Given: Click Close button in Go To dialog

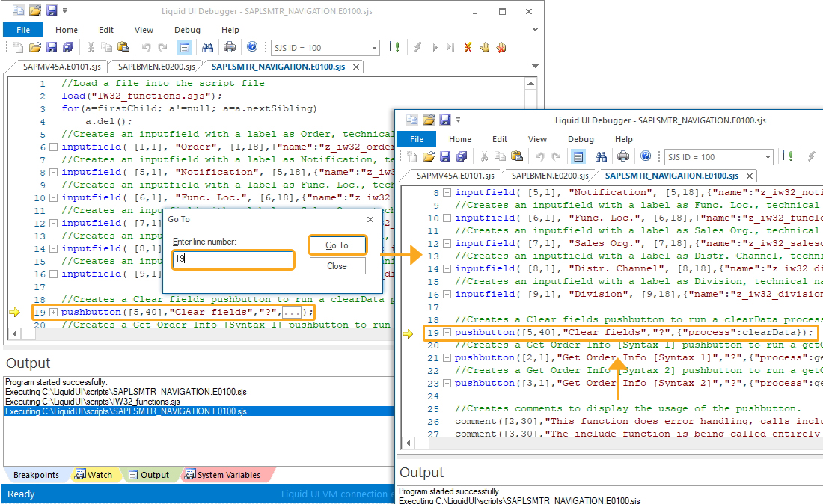Looking at the screenshot, I should tap(337, 266).
